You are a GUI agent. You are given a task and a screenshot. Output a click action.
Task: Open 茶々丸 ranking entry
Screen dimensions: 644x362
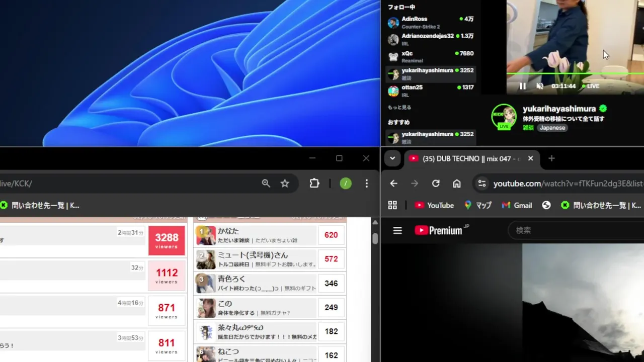tap(270, 332)
